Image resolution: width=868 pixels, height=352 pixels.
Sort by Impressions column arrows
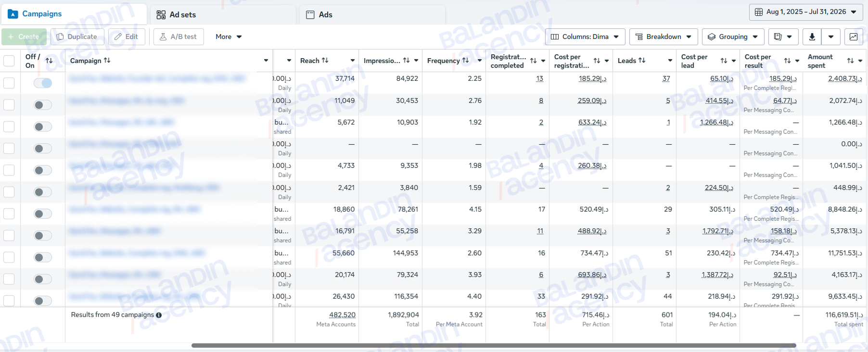click(407, 60)
